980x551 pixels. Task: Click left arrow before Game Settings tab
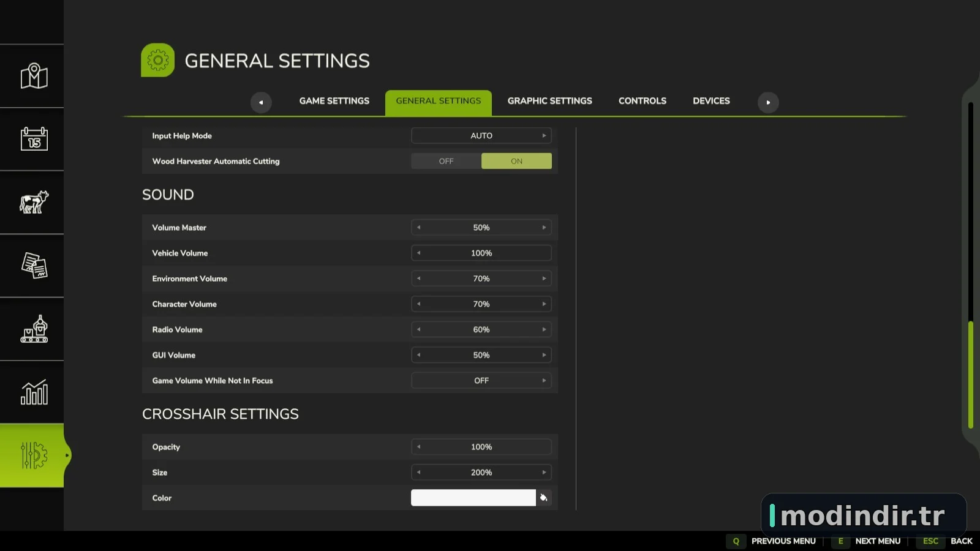pyautogui.click(x=261, y=102)
